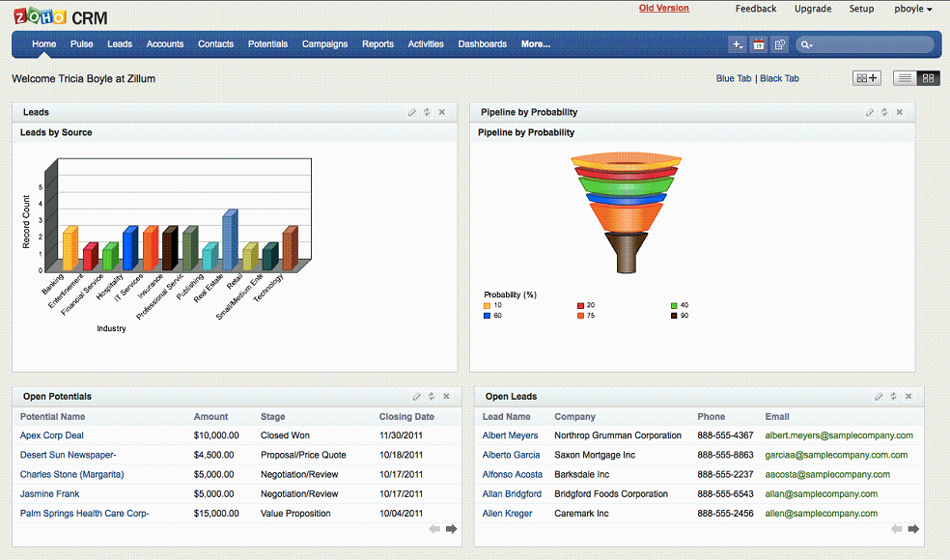
Task: Open the pboyle user dropdown
Action: click(913, 9)
